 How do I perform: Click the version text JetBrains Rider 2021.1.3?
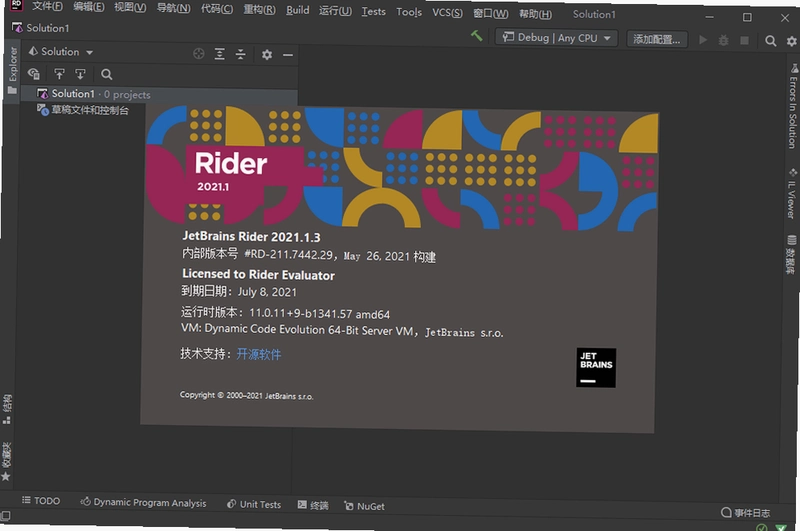[x=251, y=237]
